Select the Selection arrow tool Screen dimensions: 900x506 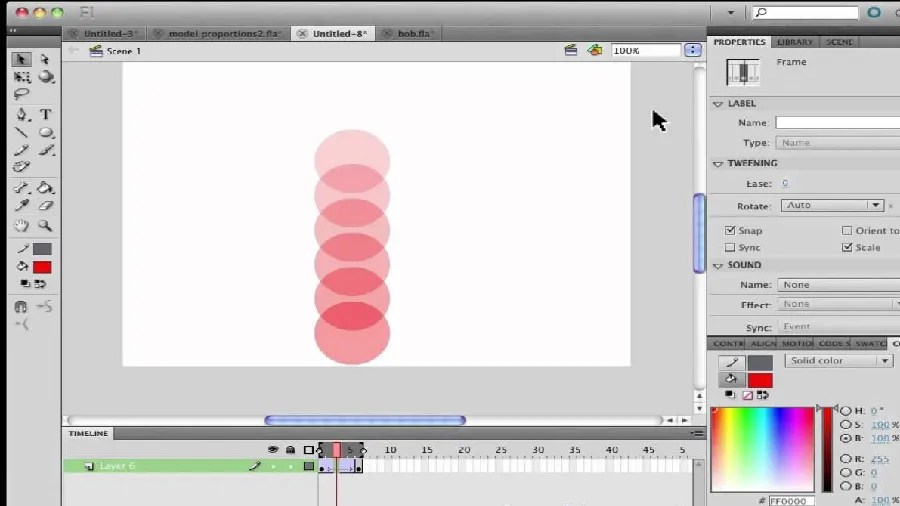21,59
